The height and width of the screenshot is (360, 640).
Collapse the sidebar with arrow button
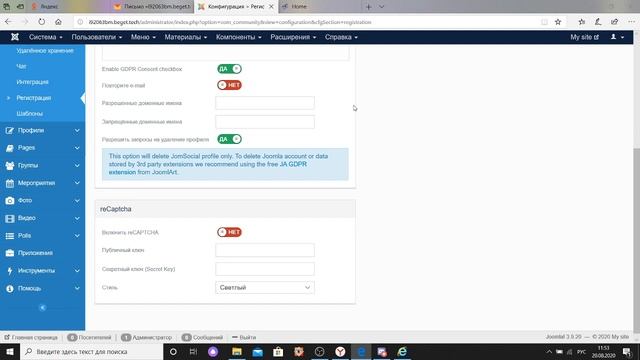pos(42,307)
